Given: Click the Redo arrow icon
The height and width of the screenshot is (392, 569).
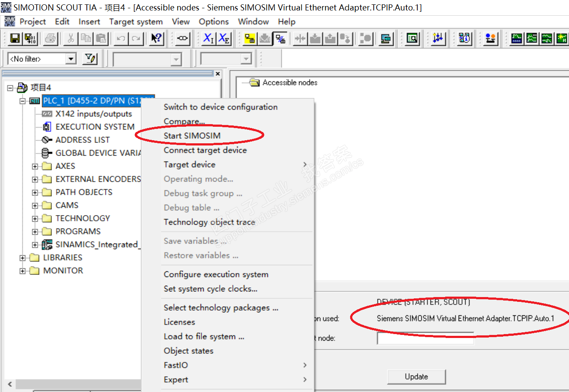Looking at the screenshot, I should pyautogui.click(x=136, y=39).
